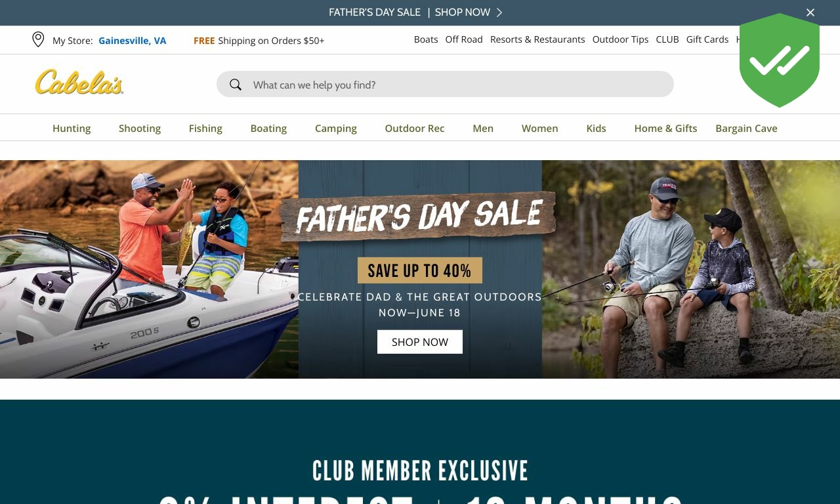Go to the CLUB link in header
This screenshot has width=840, height=504.
667,39
